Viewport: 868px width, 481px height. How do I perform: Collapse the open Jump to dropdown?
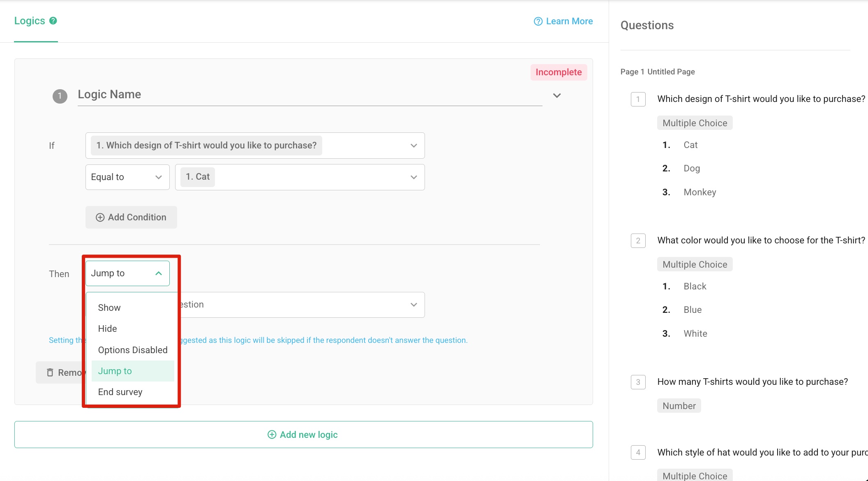point(159,273)
